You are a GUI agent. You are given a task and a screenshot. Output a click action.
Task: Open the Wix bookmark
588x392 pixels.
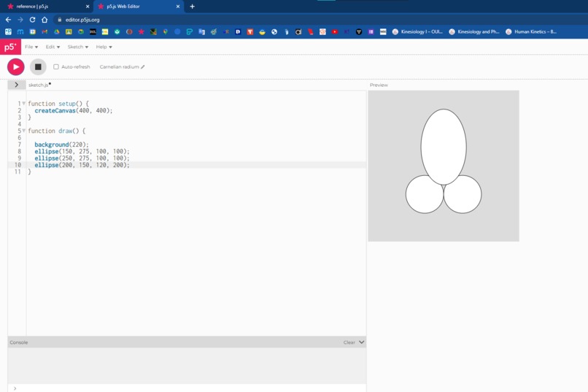pyautogui.click(x=383, y=32)
